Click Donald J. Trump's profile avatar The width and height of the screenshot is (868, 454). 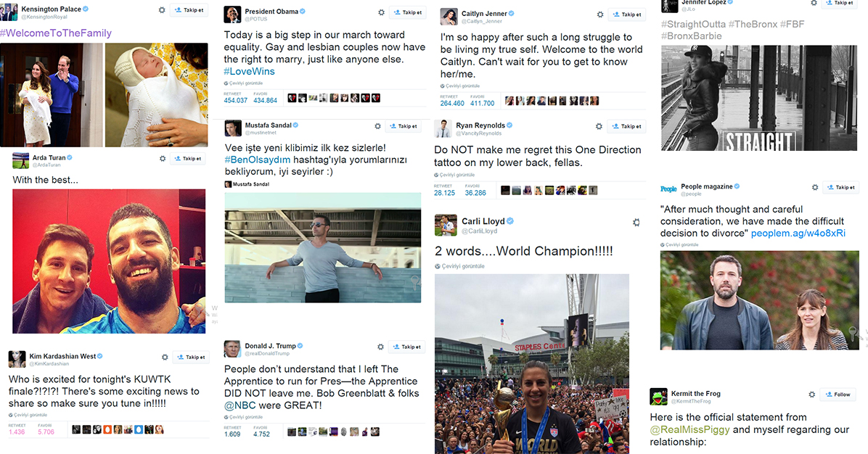pyautogui.click(x=232, y=349)
